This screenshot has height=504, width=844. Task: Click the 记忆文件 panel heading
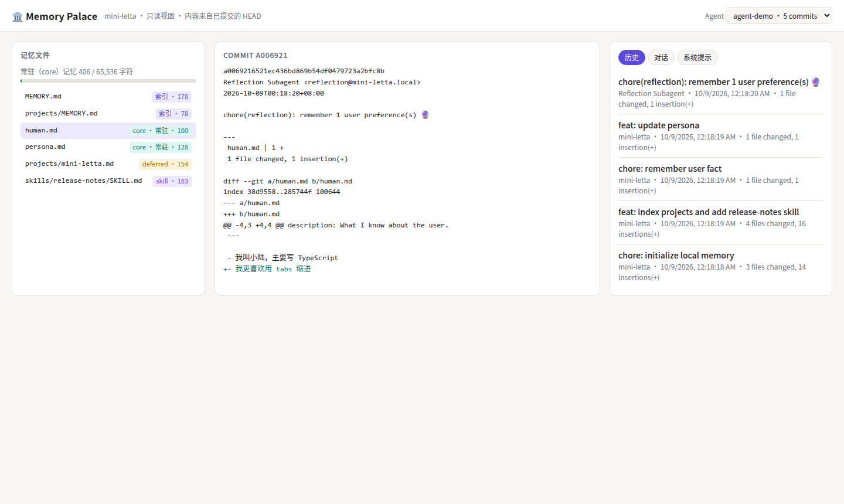[35, 55]
